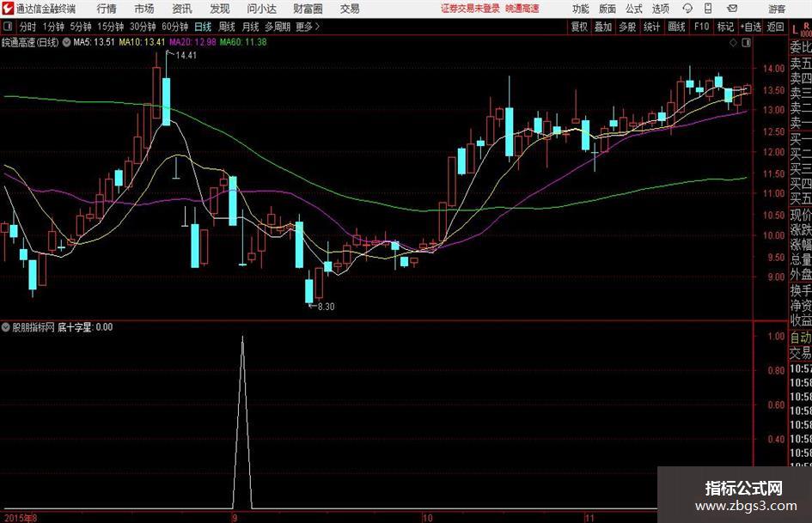Screen dimensions: 812x523
Task: Open the 资讯 menu
Action: [182, 9]
